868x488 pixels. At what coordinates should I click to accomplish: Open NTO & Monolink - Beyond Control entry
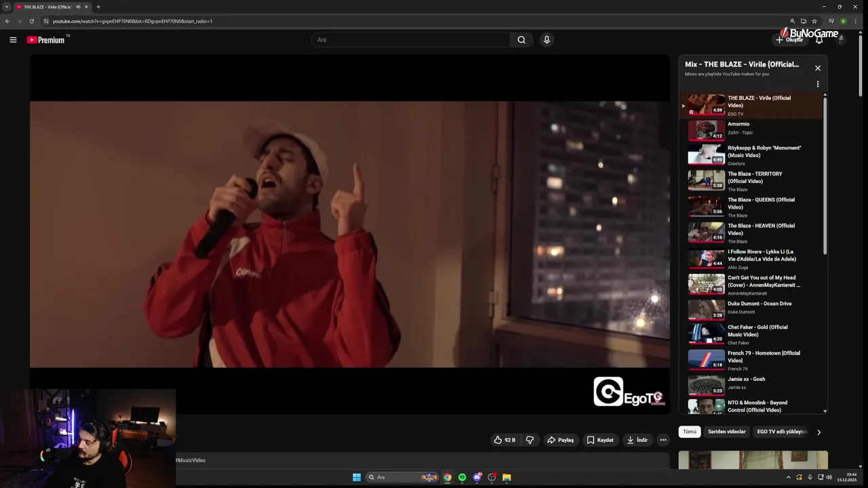tap(751, 406)
